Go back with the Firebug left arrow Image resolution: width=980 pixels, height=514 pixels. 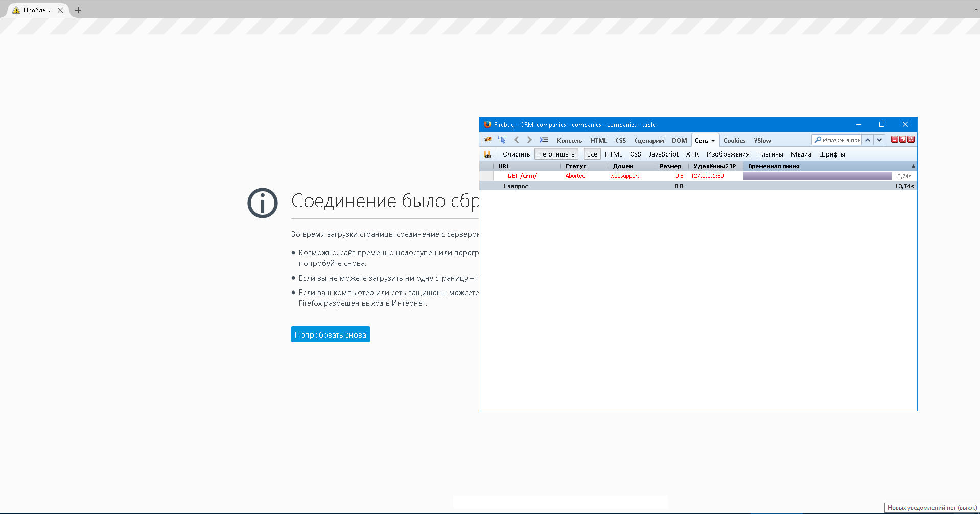coord(516,140)
